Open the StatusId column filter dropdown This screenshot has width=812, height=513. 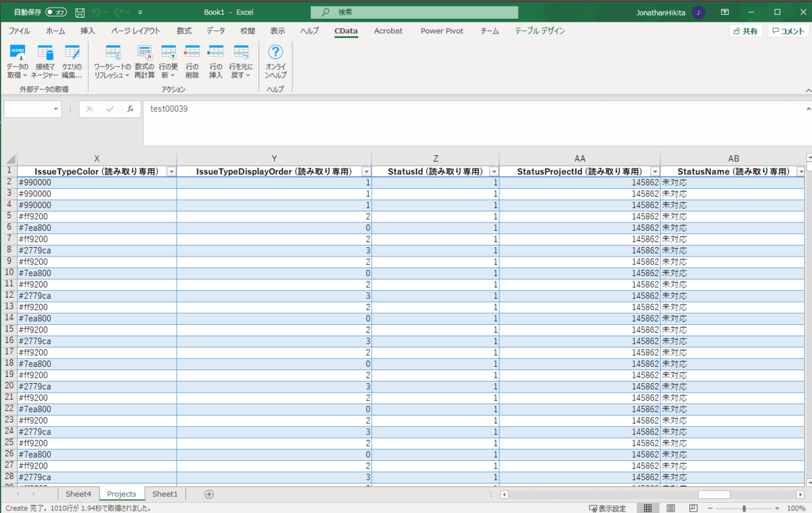[x=494, y=172]
